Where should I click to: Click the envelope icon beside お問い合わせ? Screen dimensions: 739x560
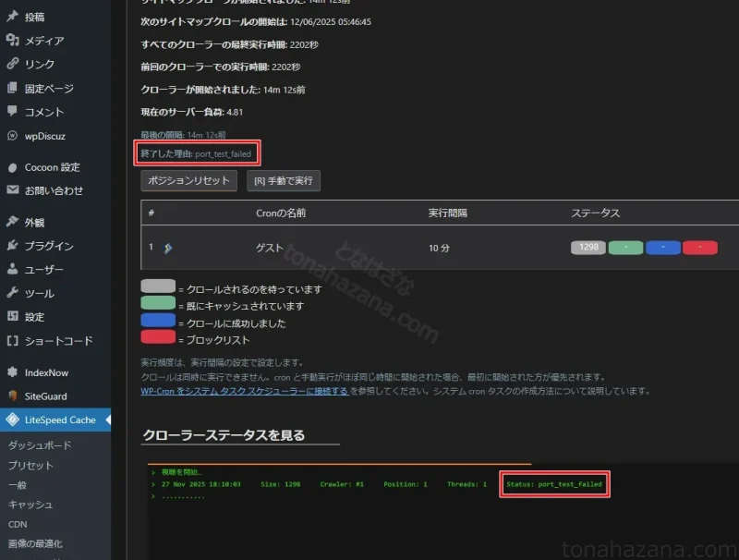click(12, 190)
